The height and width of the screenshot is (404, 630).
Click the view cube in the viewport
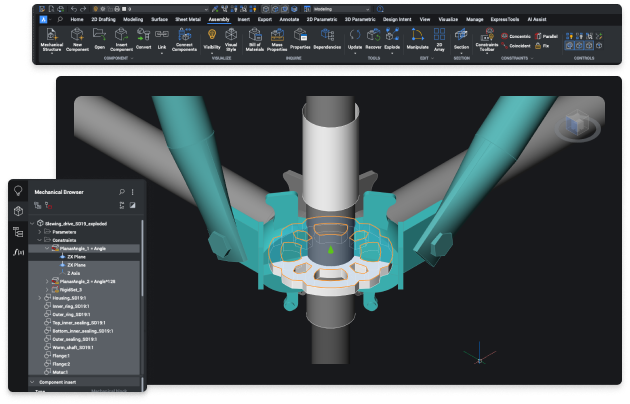click(577, 124)
